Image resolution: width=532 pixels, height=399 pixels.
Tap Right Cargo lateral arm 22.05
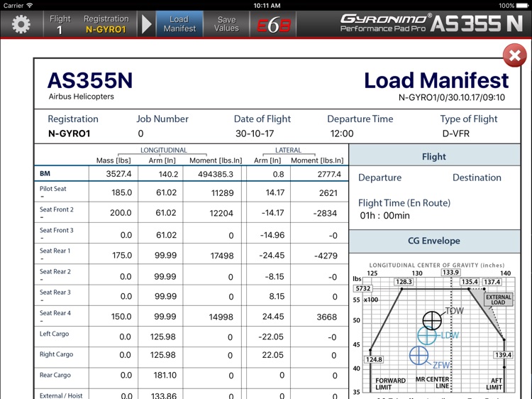point(272,355)
